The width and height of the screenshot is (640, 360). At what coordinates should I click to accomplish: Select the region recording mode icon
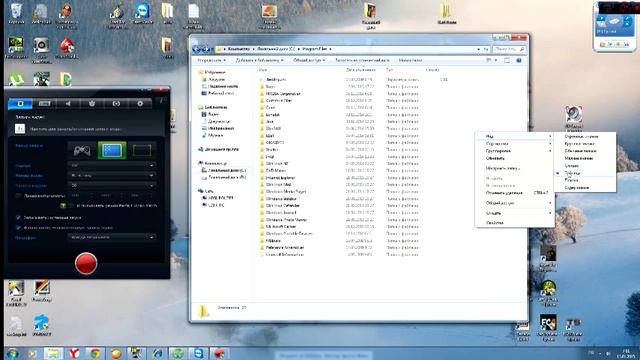tap(142, 151)
